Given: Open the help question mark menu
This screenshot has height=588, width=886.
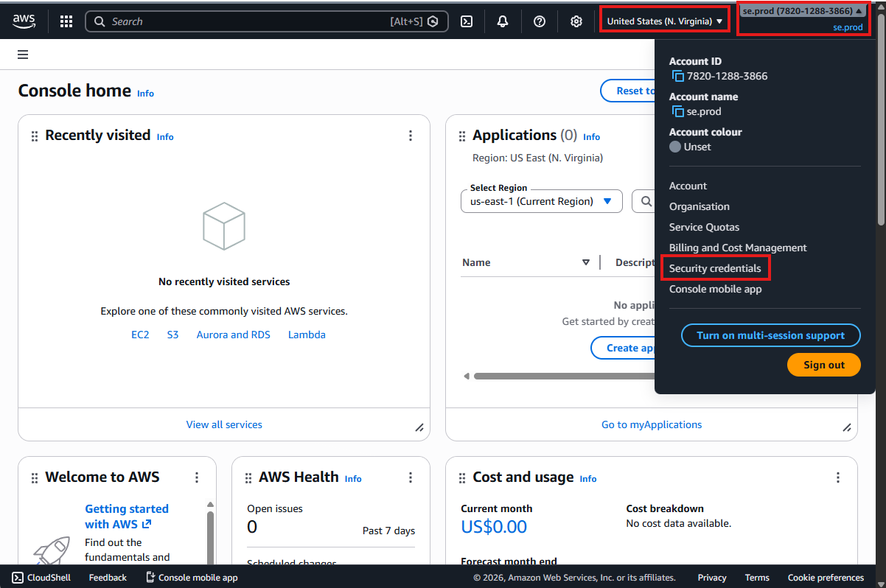Looking at the screenshot, I should click(540, 21).
